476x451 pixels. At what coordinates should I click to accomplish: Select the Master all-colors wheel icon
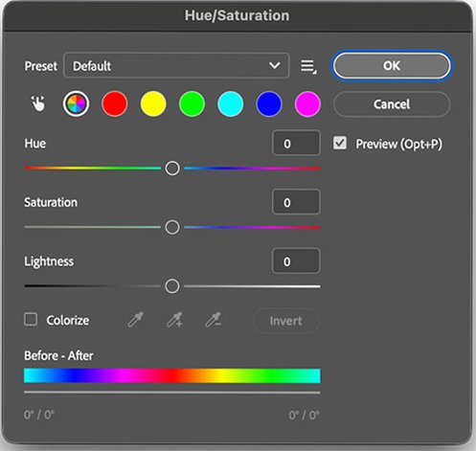click(x=76, y=103)
